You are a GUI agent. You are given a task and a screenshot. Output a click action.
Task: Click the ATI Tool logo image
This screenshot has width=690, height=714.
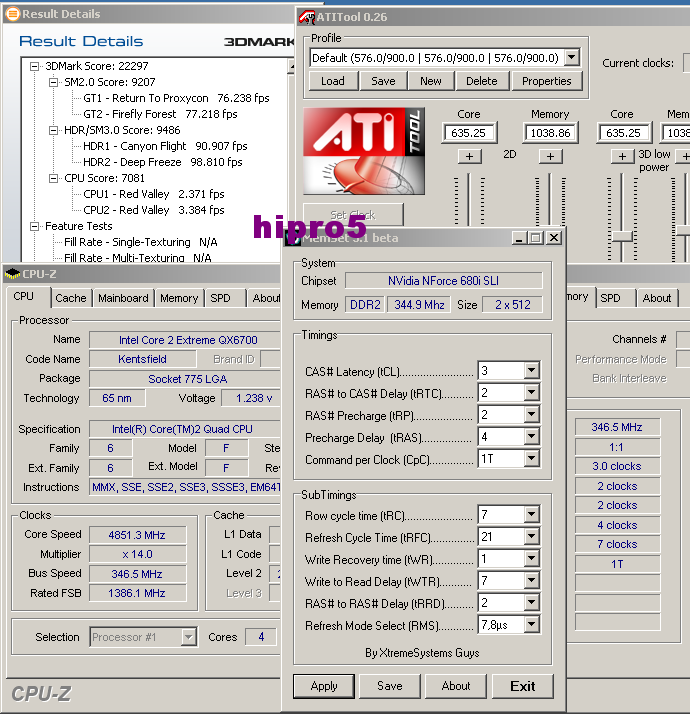pyautogui.click(x=364, y=151)
